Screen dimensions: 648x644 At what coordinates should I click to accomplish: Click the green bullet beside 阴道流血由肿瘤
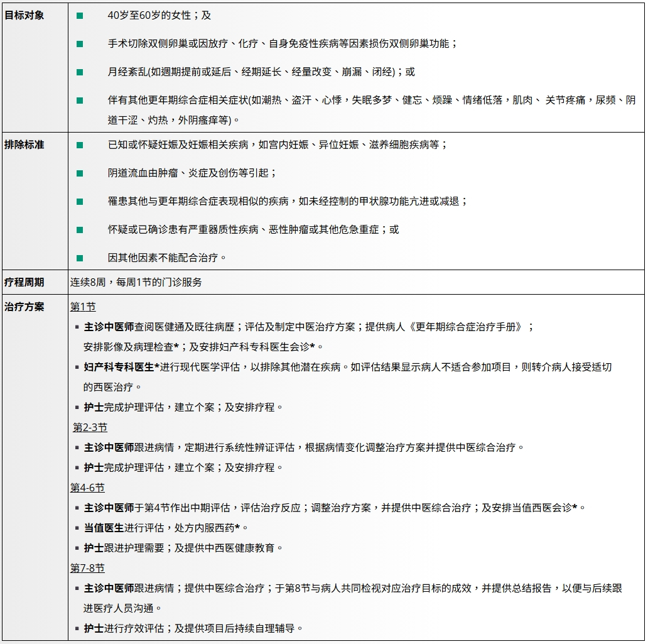pos(80,173)
